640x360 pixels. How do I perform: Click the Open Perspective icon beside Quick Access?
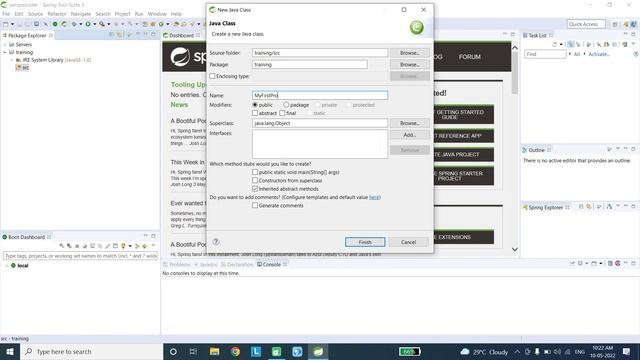[x=615, y=24]
